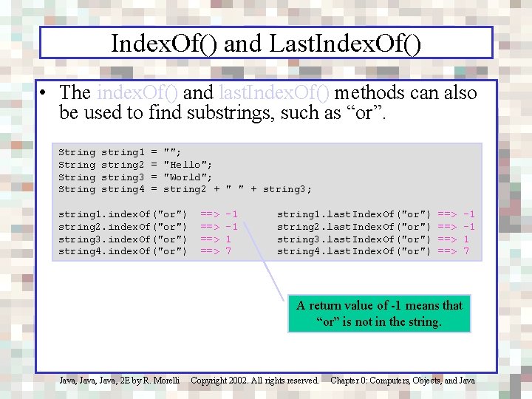Image resolution: width=532 pixels, height=399 pixels.
Task: Click the pink result "==> 1" for string3.lastIndexOf
Action: 453,239
